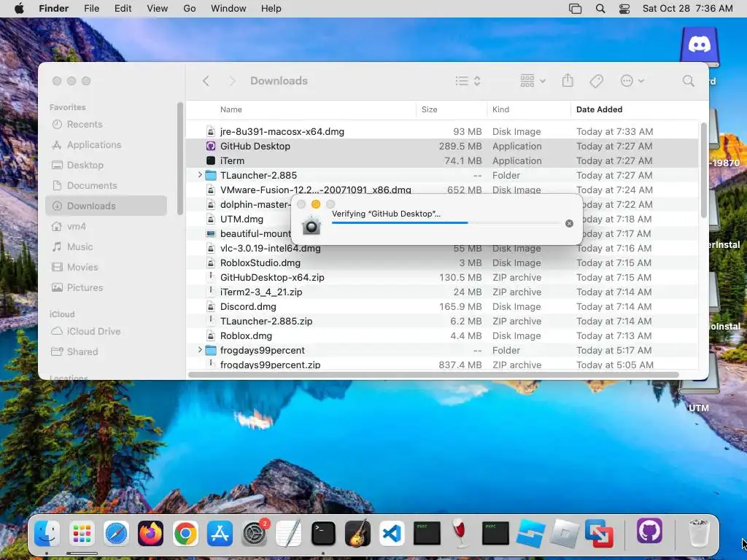747x560 pixels.
Task: Open the Trash in the Dock
Action: 699,533
